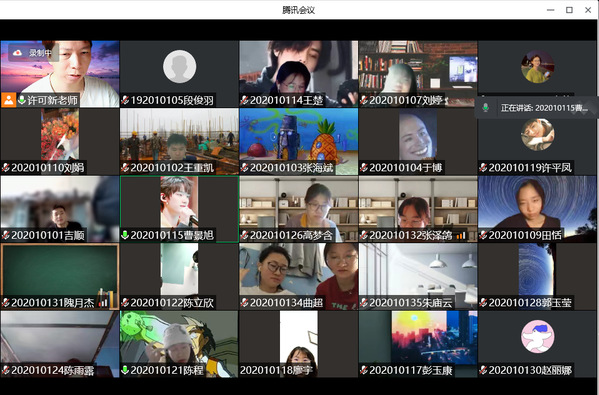Click the active speaker microphone icon in popup
Viewport: 599px width, 395px height.
coord(486,108)
